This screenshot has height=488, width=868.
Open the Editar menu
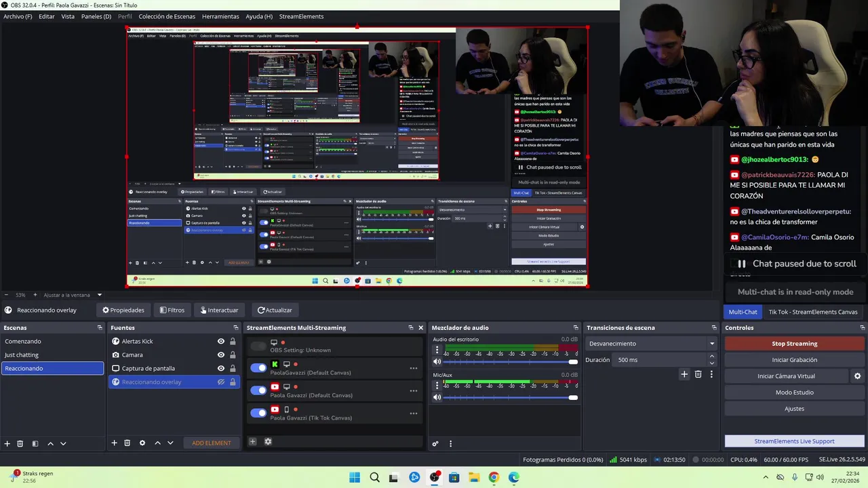pyautogui.click(x=47, y=16)
